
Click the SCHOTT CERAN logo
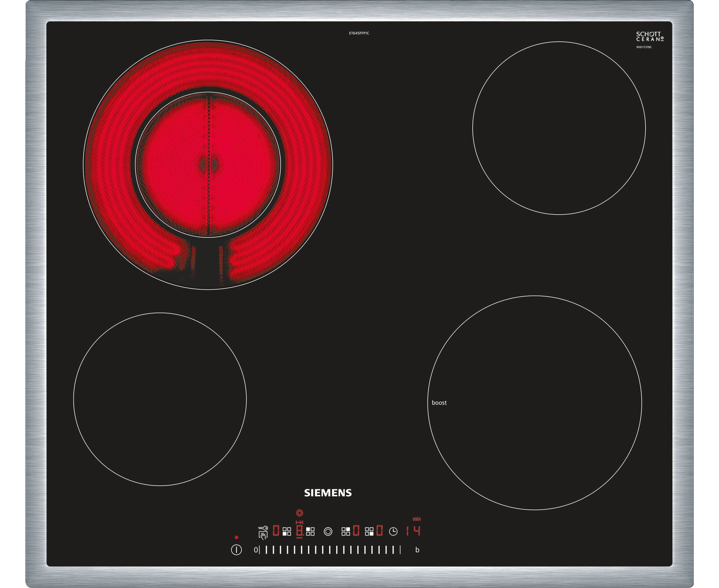tap(650, 36)
